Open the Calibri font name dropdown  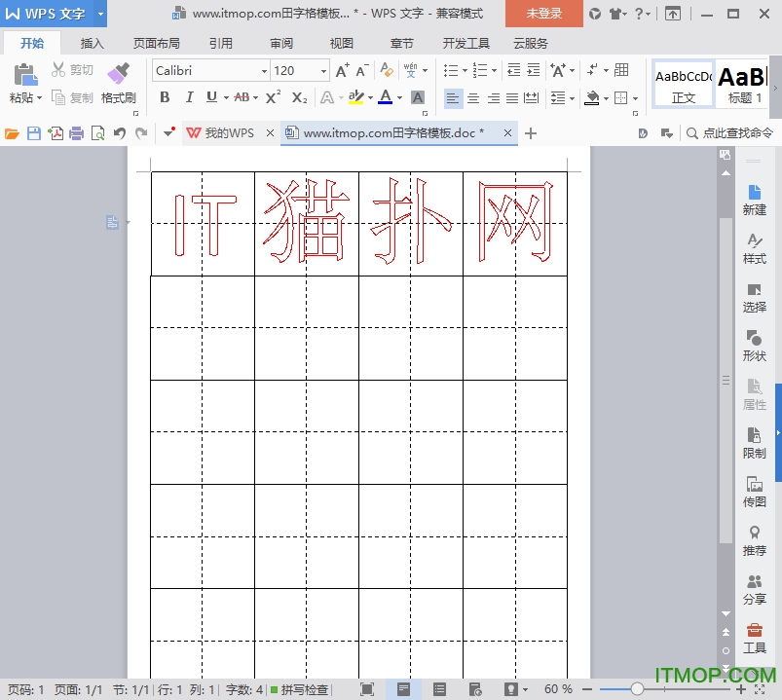[x=207, y=70]
